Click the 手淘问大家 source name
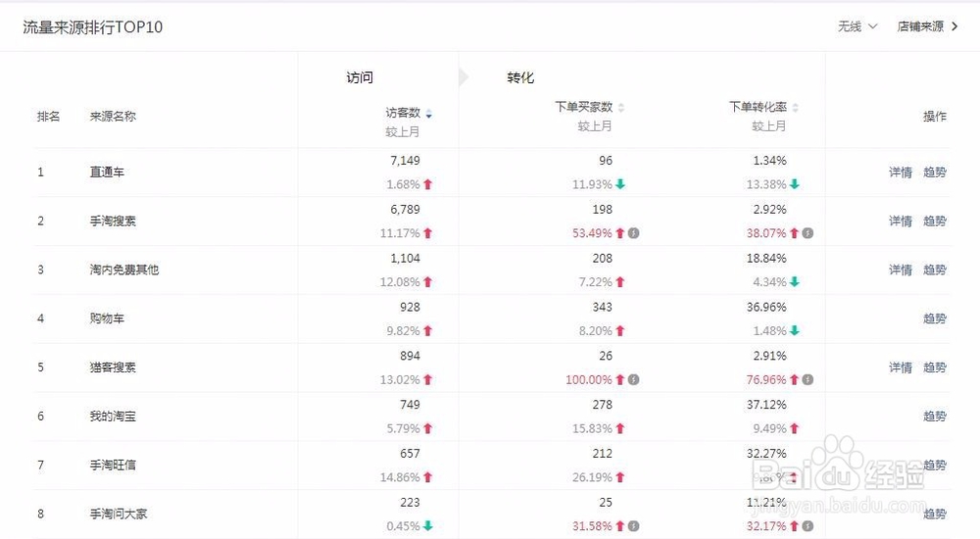Viewport: 980px width, 539px height. coord(119,514)
